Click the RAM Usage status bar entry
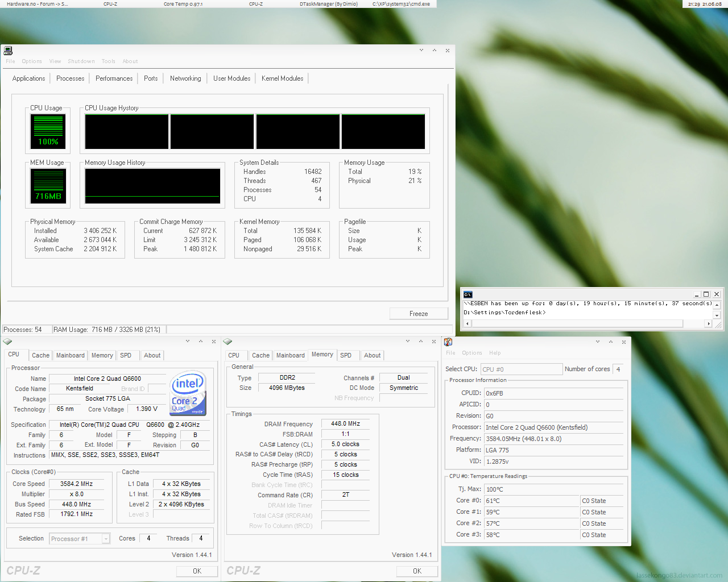 (x=109, y=330)
